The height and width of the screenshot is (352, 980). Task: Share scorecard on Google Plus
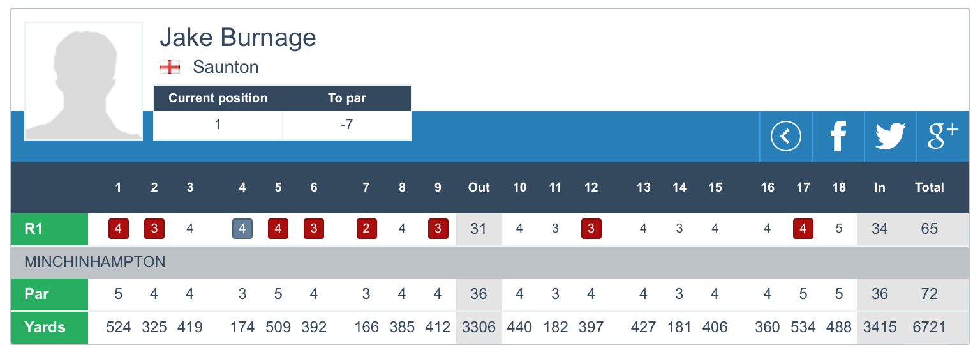pyautogui.click(x=942, y=136)
